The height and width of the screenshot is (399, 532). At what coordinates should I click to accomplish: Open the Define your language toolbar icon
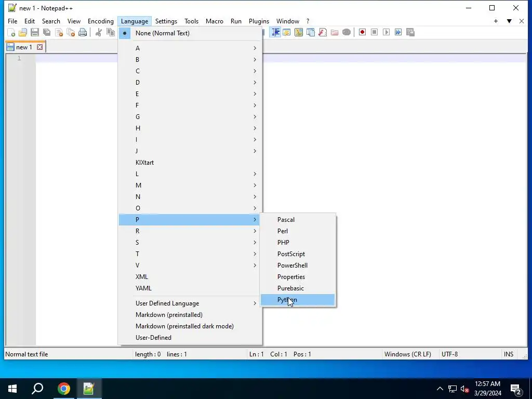click(287, 32)
